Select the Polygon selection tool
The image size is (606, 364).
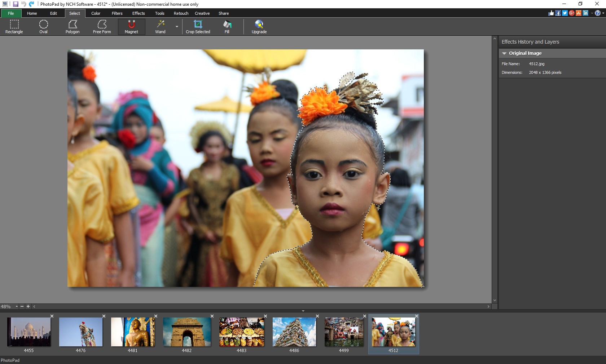[72, 26]
